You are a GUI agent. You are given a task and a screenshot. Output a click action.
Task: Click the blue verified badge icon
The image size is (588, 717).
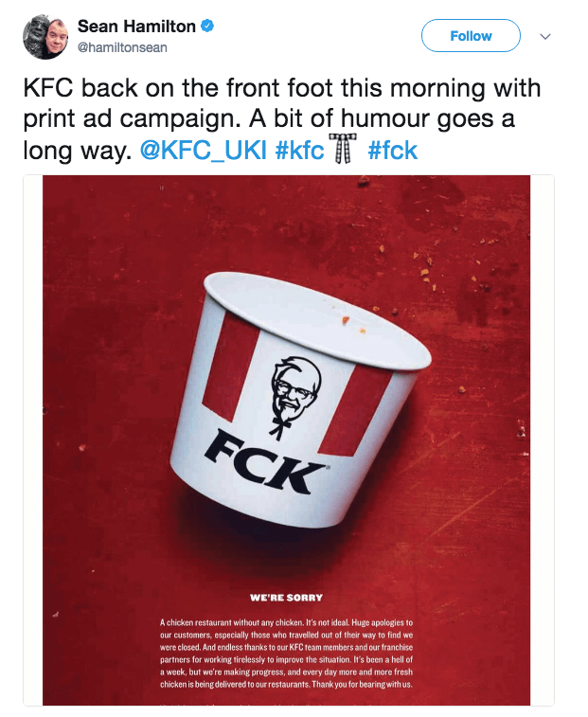click(x=207, y=27)
